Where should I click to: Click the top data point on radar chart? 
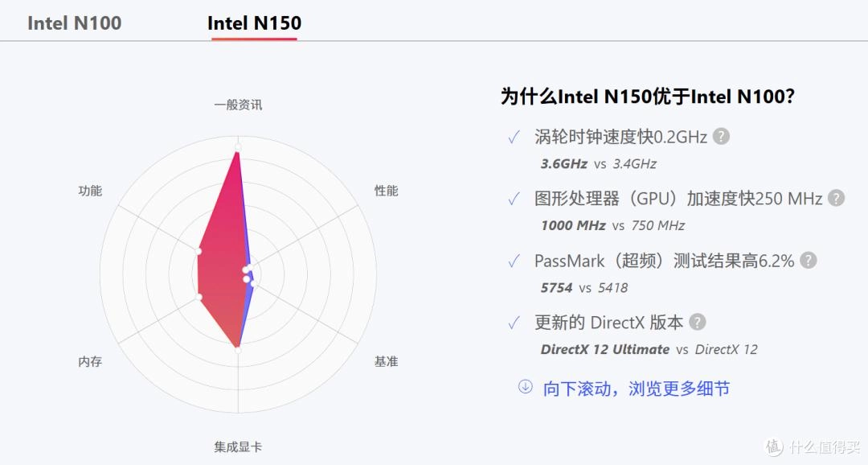[238, 147]
